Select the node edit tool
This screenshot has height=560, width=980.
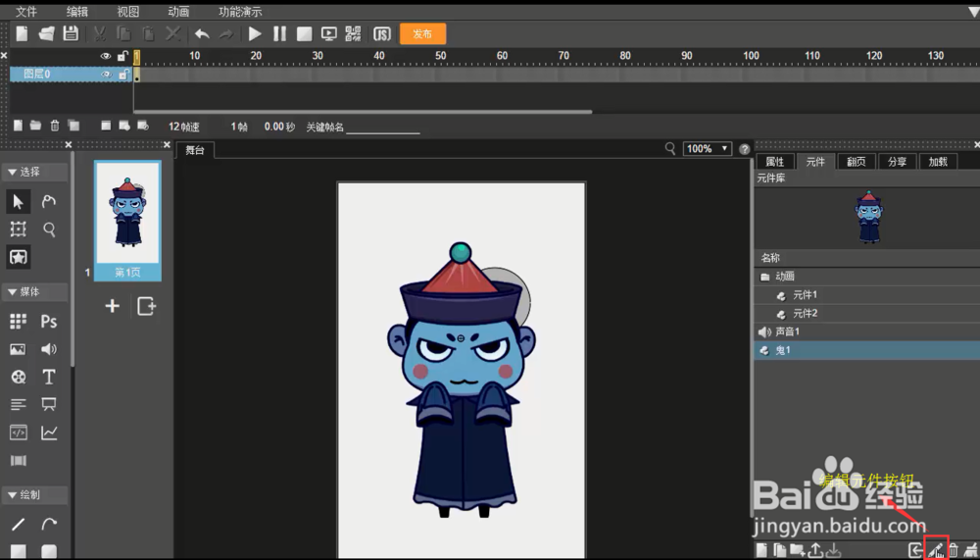tap(49, 201)
